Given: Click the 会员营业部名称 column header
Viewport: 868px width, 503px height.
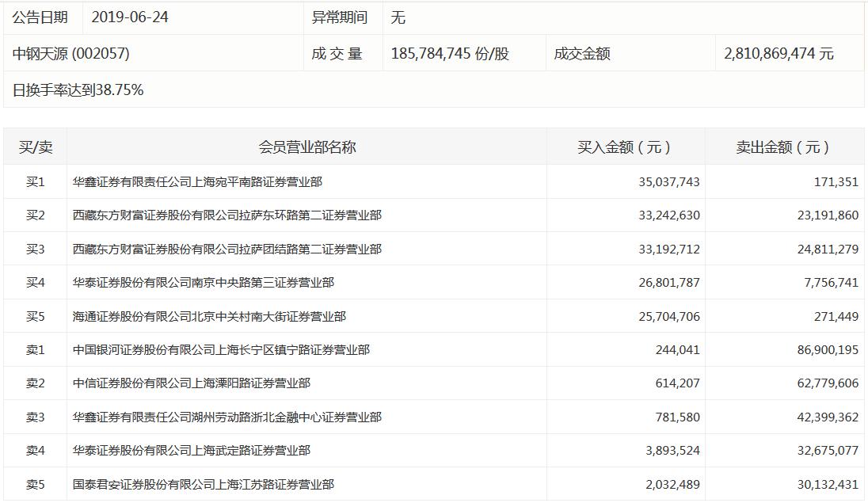Looking at the screenshot, I should point(307,147).
